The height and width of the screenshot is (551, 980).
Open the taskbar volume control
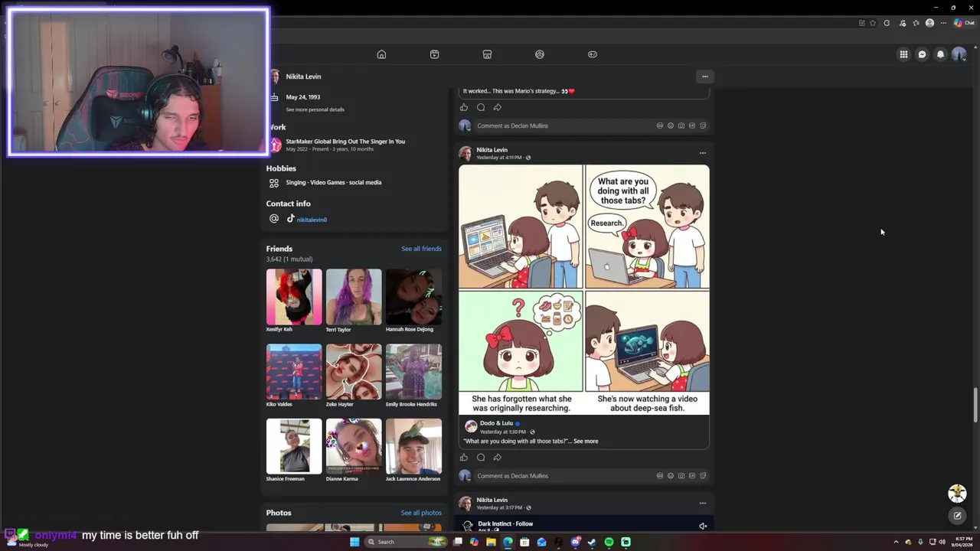click(942, 542)
